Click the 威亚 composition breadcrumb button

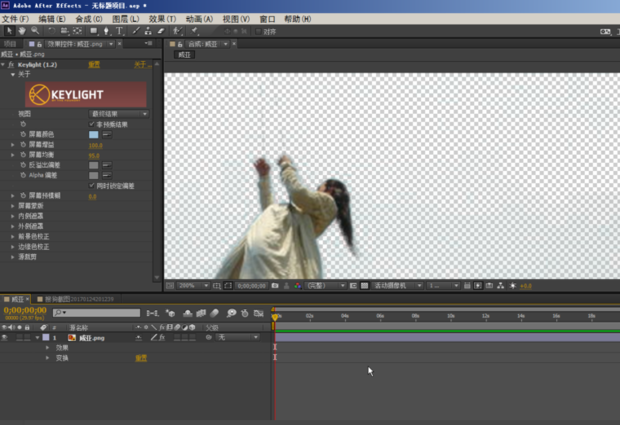185,55
